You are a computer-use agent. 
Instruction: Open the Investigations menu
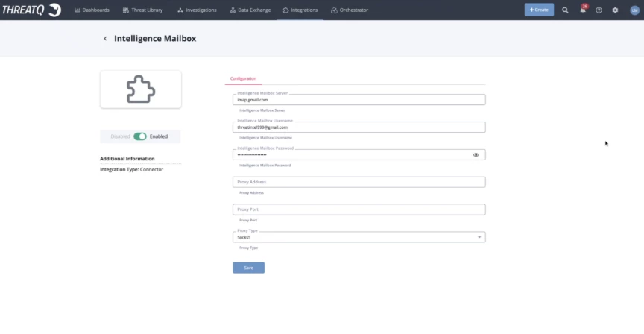pyautogui.click(x=197, y=10)
